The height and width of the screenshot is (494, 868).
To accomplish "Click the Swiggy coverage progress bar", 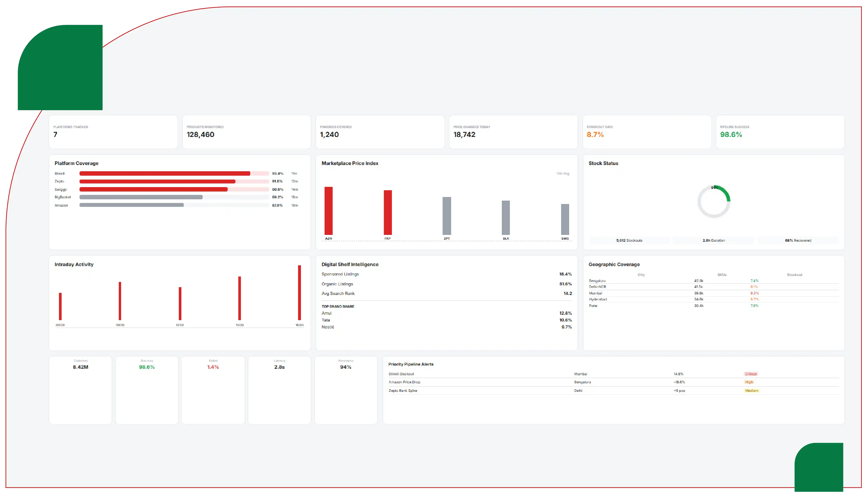I will [x=174, y=189].
